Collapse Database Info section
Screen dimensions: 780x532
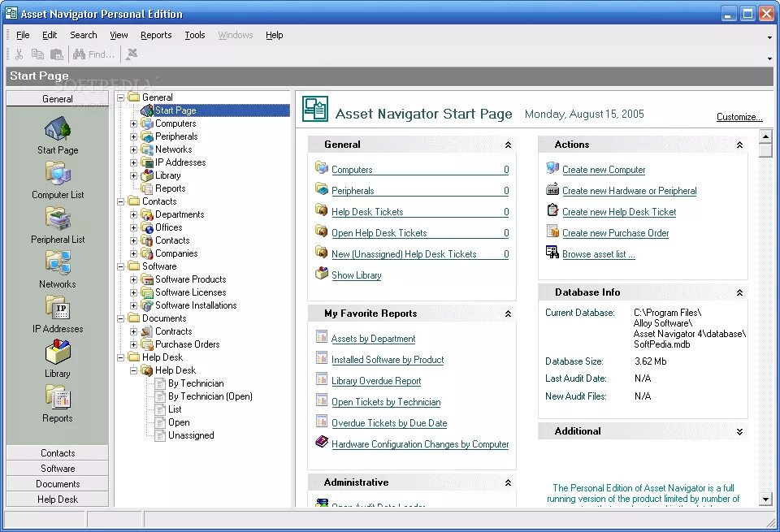coord(739,293)
